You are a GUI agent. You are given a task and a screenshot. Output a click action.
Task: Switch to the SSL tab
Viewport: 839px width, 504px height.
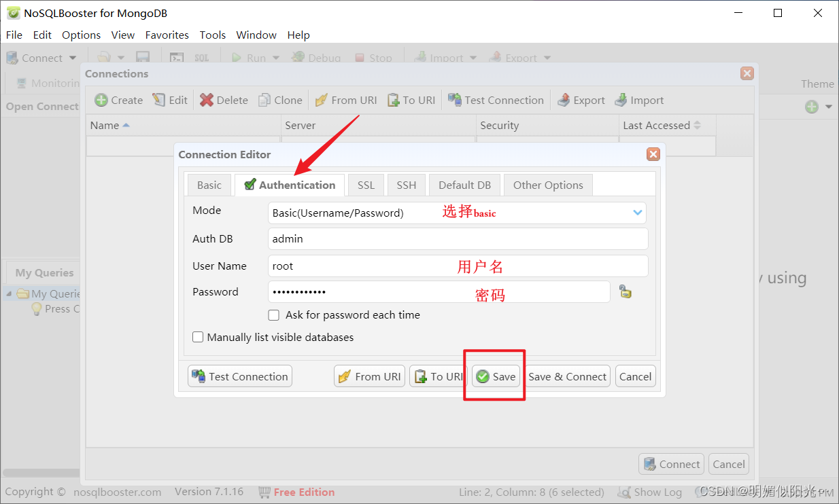coord(366,185)
